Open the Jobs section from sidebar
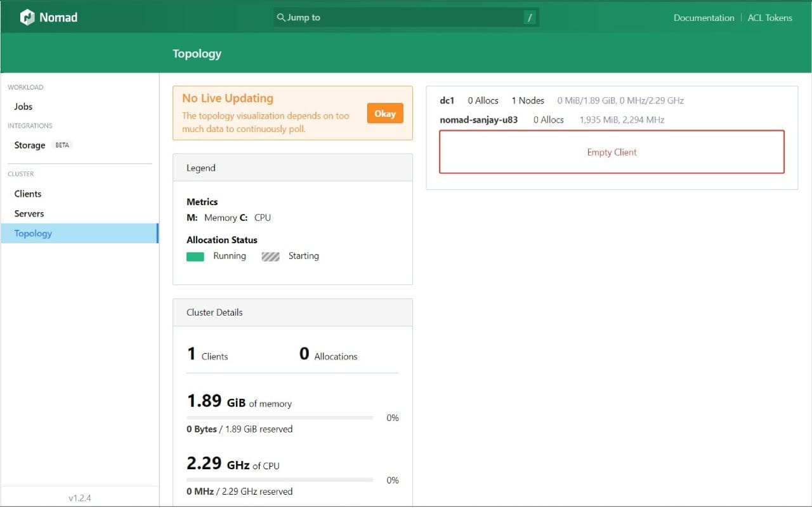The image size is (812, 508). 23,106
